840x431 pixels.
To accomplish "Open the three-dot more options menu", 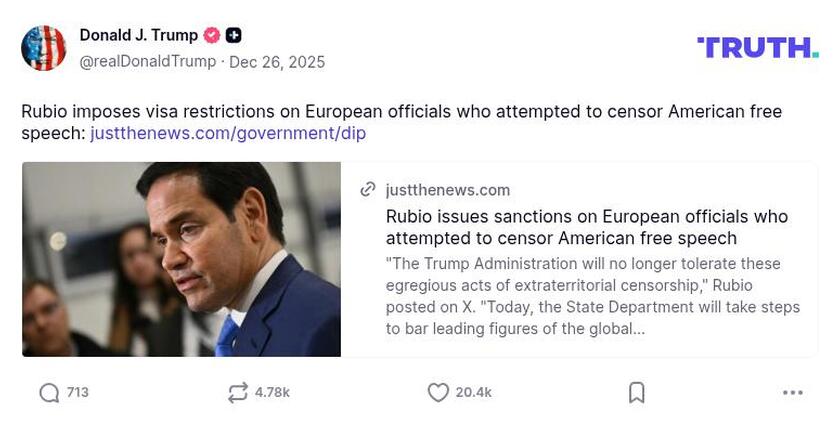I will 792,393.
